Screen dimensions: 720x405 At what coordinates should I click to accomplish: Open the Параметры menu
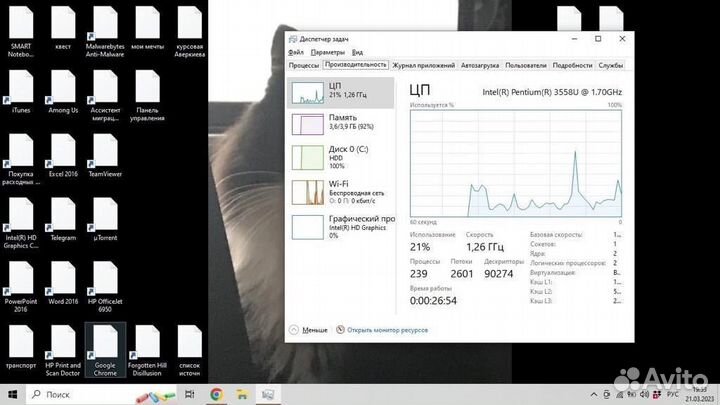(x=327, y=52)
